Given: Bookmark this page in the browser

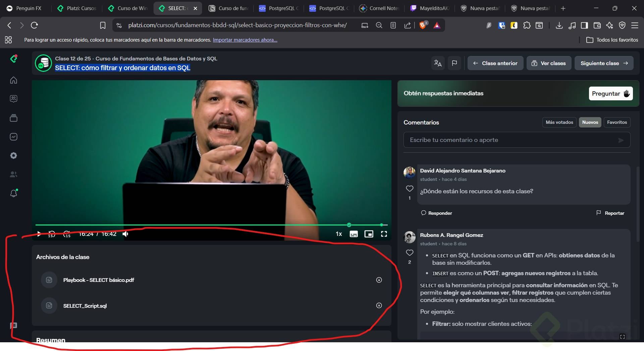Looking at the screenshot, I should click(103, 25).
